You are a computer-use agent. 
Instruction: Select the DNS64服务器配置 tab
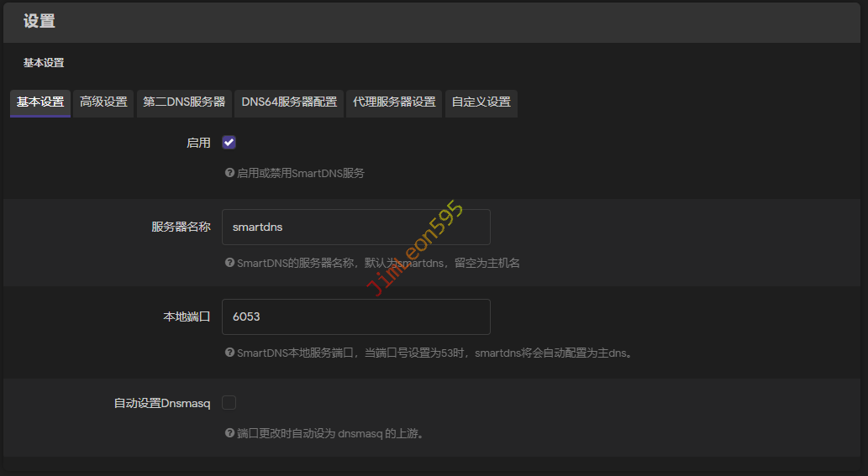289,102
